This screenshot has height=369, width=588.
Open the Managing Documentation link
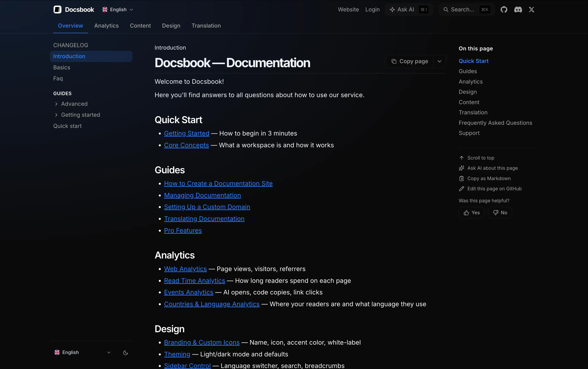coord(202,195)
